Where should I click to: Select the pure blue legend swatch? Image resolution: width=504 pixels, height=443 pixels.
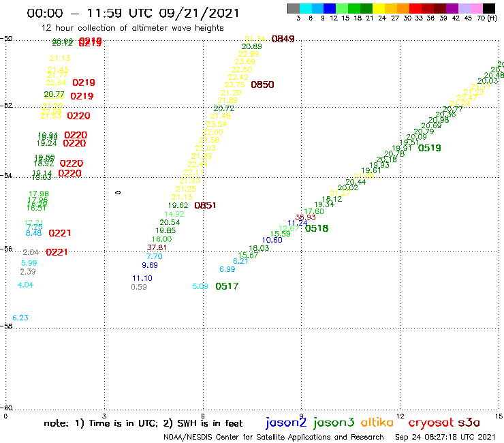(330, 8)
